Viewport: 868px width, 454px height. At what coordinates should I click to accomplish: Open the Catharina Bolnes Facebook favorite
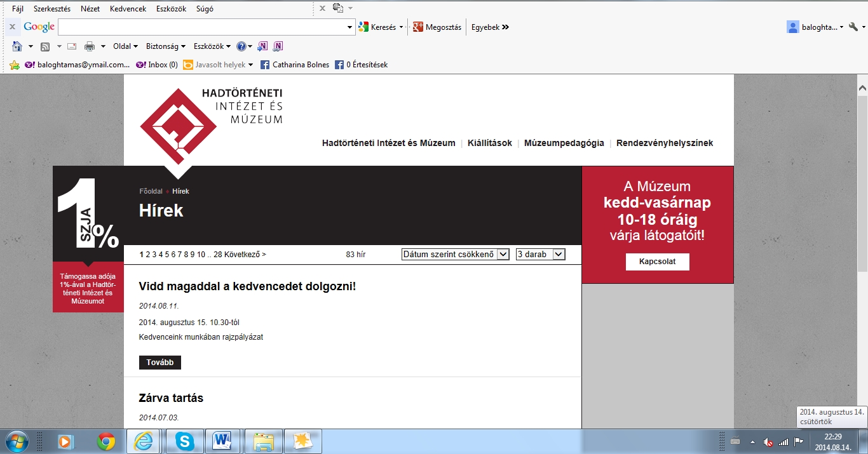(x=295, y=65)
